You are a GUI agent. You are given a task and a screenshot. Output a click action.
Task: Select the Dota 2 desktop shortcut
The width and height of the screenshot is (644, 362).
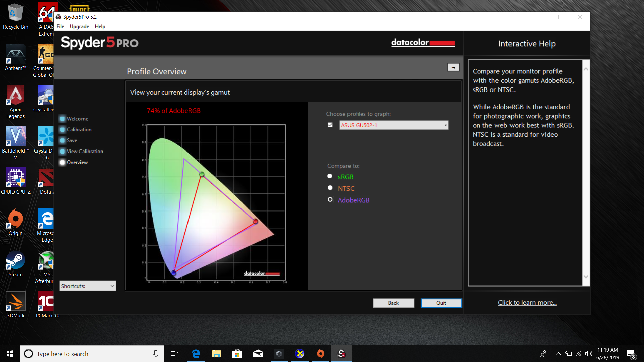pos(46,181)
